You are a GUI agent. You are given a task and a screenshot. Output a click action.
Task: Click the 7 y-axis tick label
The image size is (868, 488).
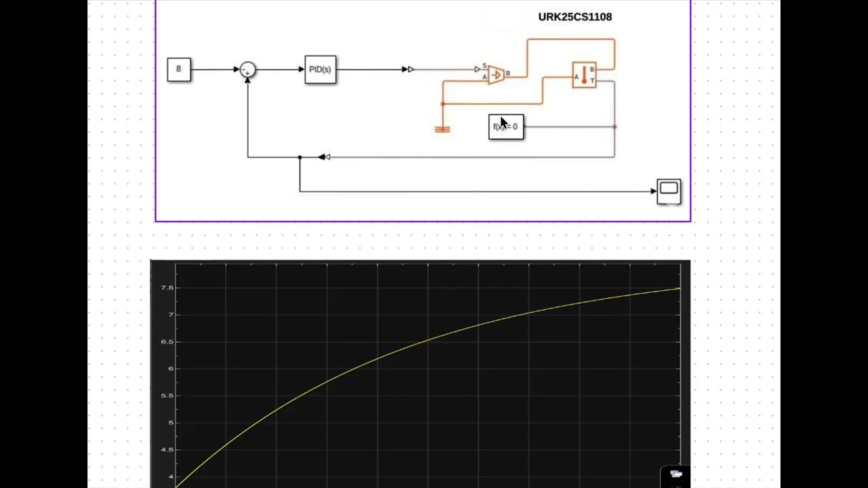point(171,315)
